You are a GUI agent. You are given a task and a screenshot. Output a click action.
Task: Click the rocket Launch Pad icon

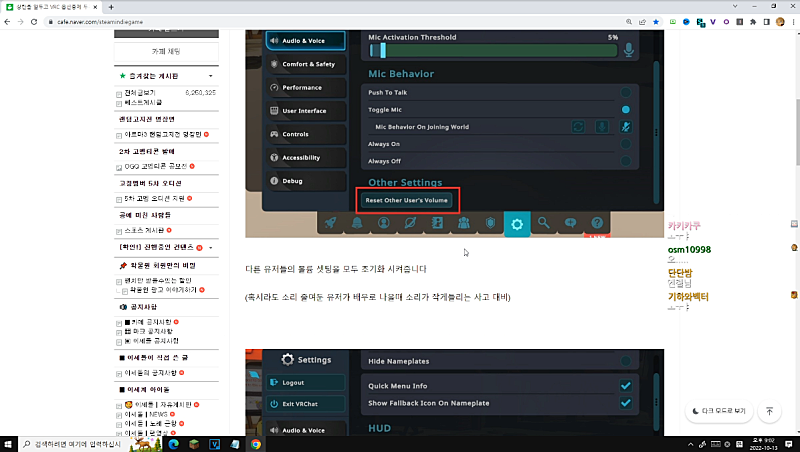coord(331,223)
